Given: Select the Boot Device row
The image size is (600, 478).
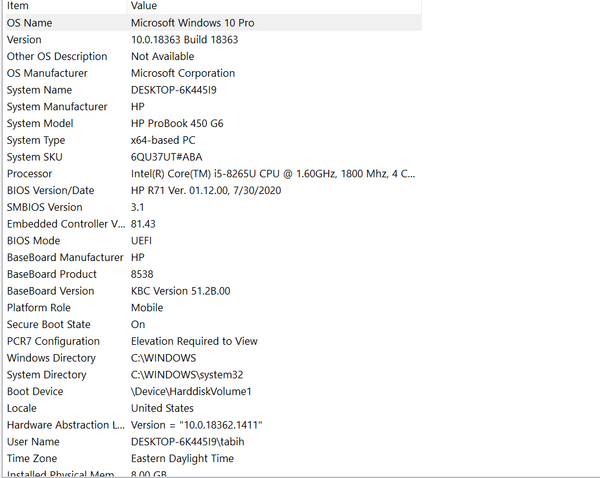Looking at the screenshot, I should (x=213, y=391).
